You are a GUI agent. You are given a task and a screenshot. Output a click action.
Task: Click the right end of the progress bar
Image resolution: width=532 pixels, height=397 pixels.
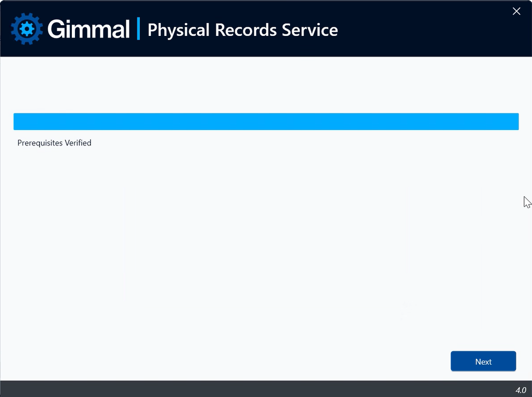click(x=516, y=122)
